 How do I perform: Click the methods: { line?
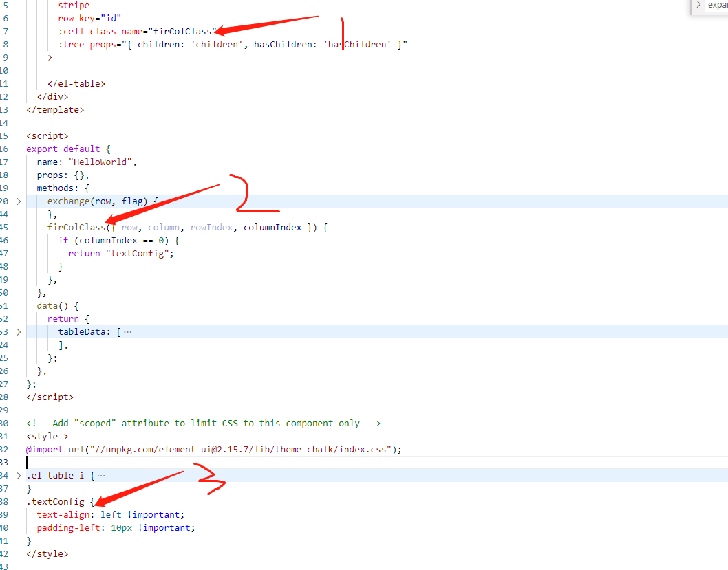[x=63, y=188]
